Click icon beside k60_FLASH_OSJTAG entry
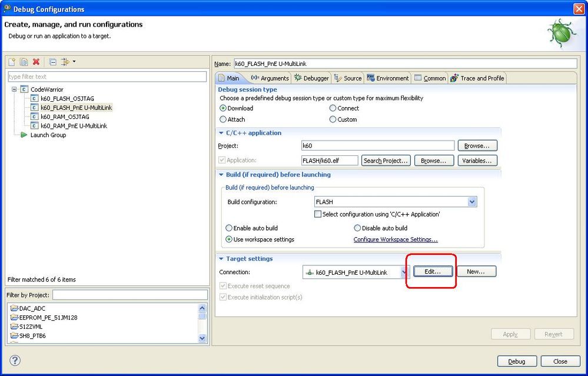The width and height of the screenshot is (588, 376). 35,99
